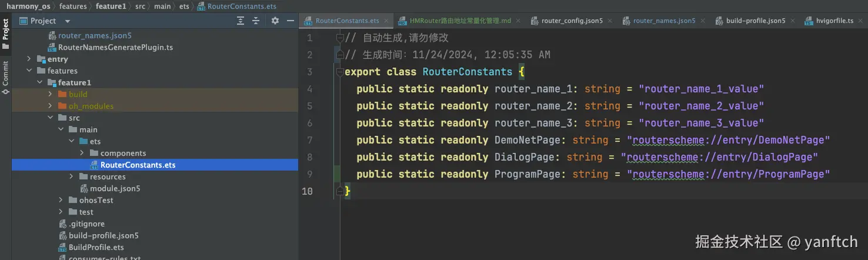Switch to the router_config.json5 tab
This screenshot has height=260, width=868.
[572, 21]
